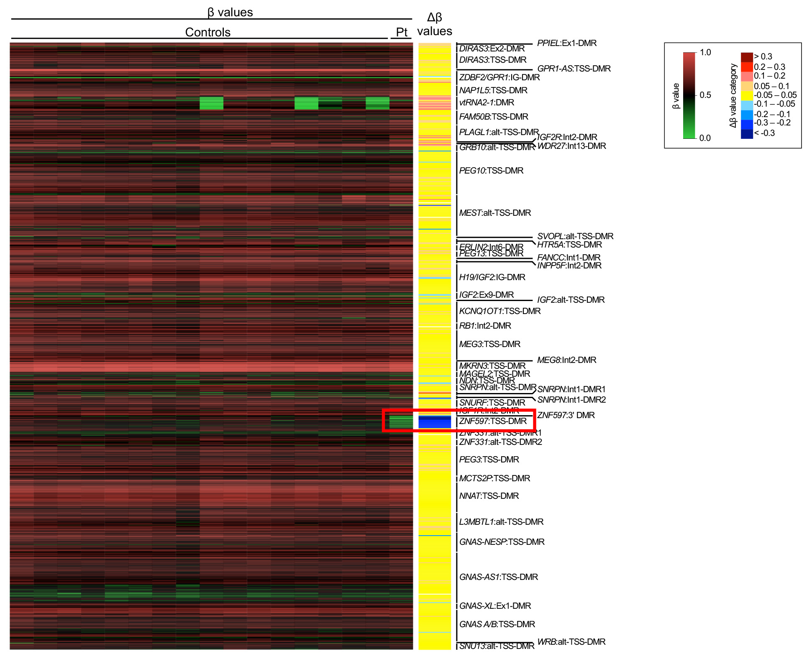
Task: Click the KCNQ1OT1:TSS-DMR label
Action: 499,311
